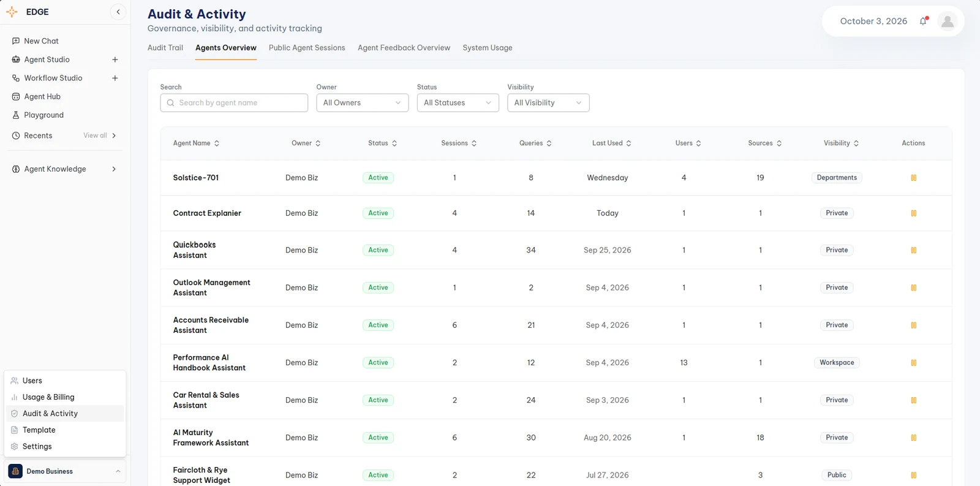Click the Sep 25, 2026 last used date
Viewport: 980px width, 486px height.
[607, 250]
